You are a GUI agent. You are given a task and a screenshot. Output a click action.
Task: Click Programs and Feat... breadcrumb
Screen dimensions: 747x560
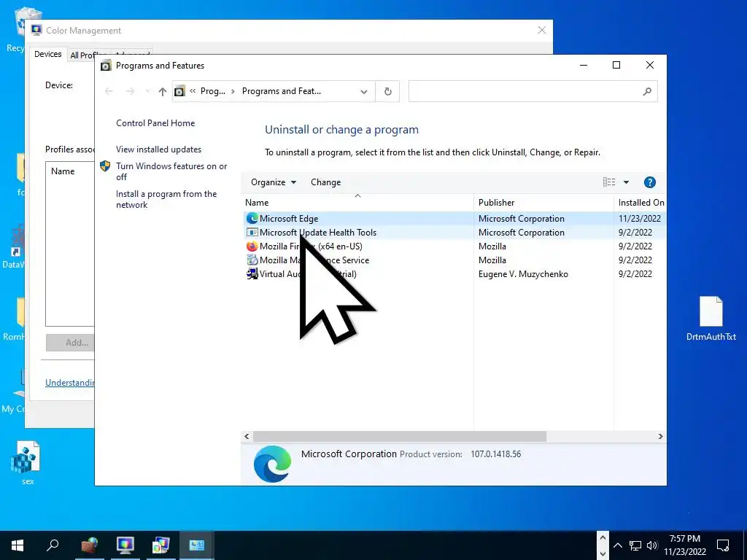[x=282, y=91]
